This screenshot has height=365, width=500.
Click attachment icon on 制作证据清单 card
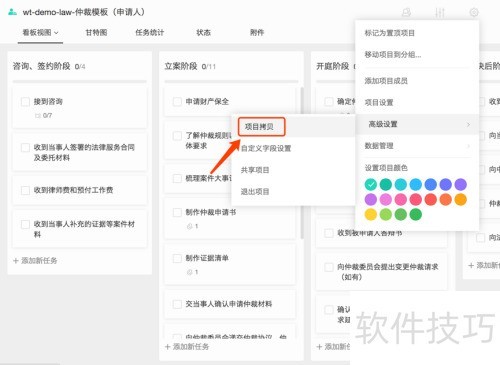click(x=190, y=272)
